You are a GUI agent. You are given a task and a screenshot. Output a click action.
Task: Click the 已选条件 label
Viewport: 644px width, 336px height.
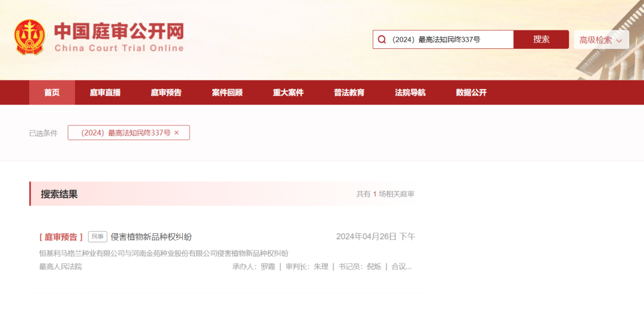[43, 133]
